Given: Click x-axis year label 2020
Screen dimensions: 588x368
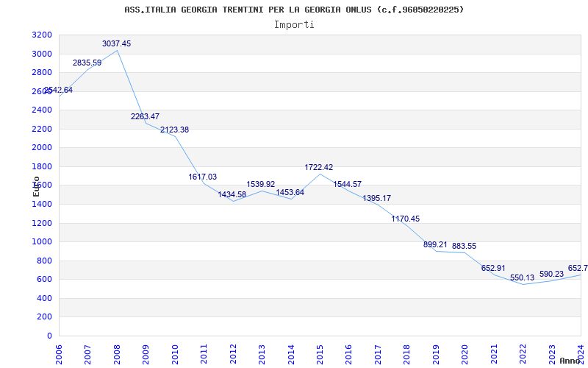Looking at the screenshot, I should tap(465, 355).
